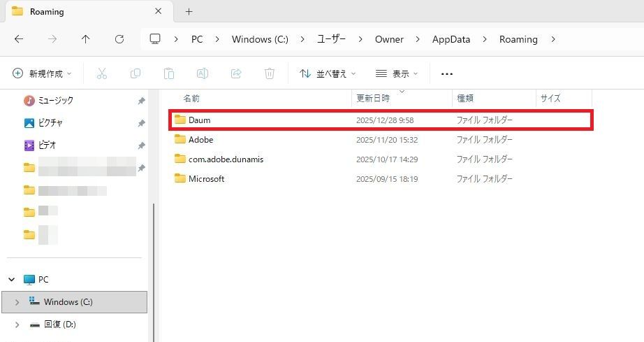Open the 表示 view dropdown
This screenshot has height=342, width=644.
(397, 73)
